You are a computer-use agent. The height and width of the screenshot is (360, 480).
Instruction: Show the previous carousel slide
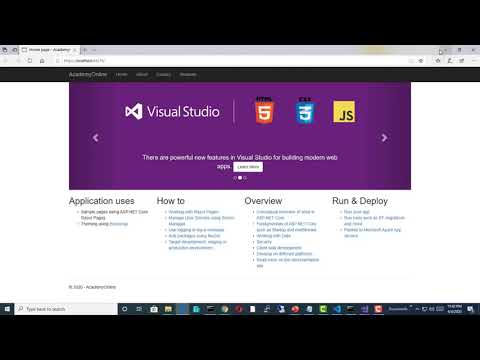tap(96, 137)
